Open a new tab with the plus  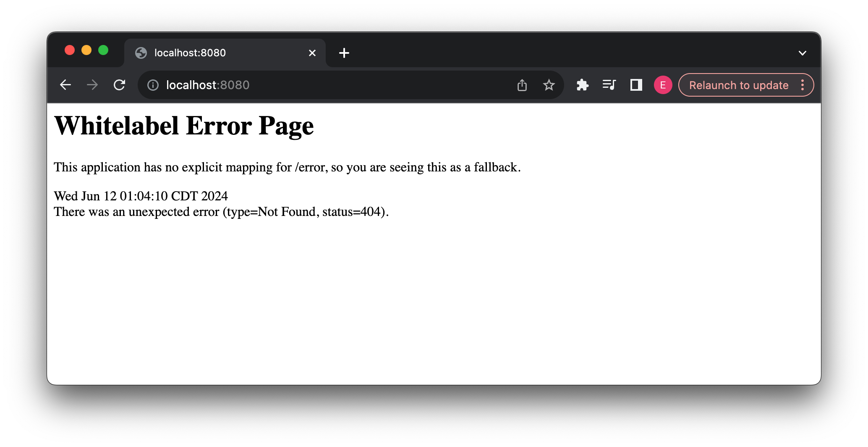[x=344, y=53]
